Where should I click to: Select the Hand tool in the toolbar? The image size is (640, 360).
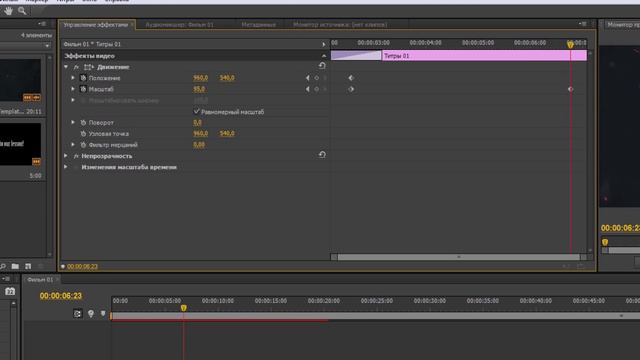pos(8,11)
